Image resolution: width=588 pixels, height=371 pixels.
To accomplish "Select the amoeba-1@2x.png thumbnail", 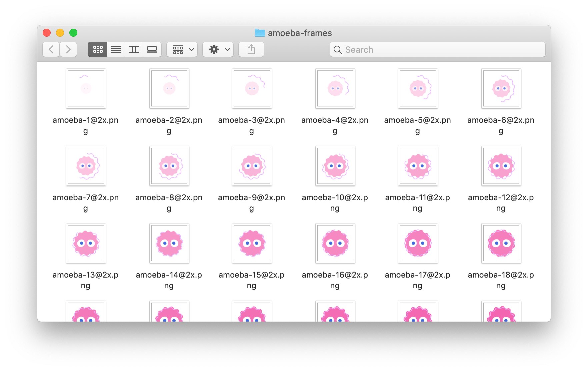I will point(86,88).
